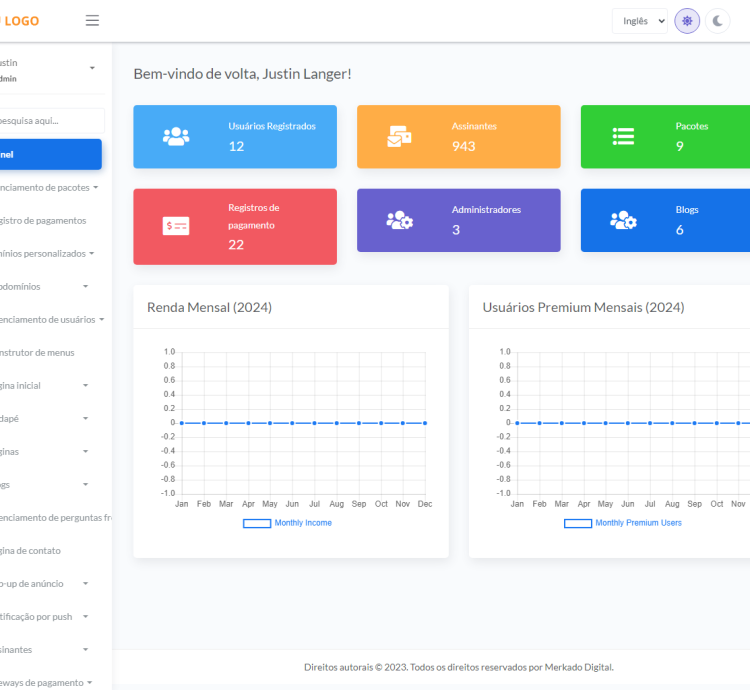
Task: Open the Inglês language dropdown
Action: 639,21
